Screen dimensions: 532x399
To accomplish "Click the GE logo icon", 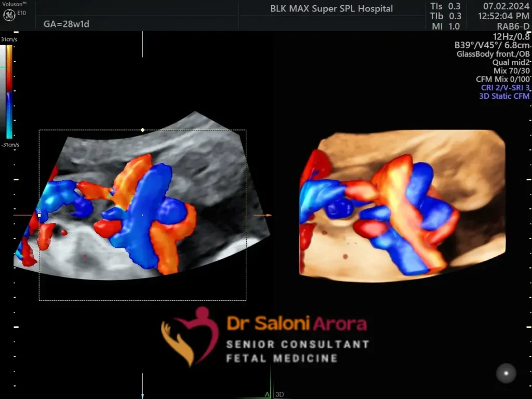I will pos(9,15).
